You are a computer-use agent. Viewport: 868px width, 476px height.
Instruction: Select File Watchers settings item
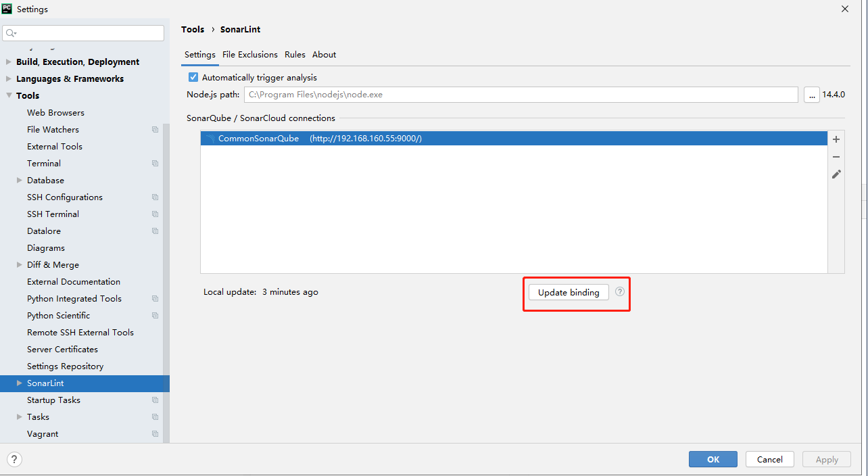53,130
